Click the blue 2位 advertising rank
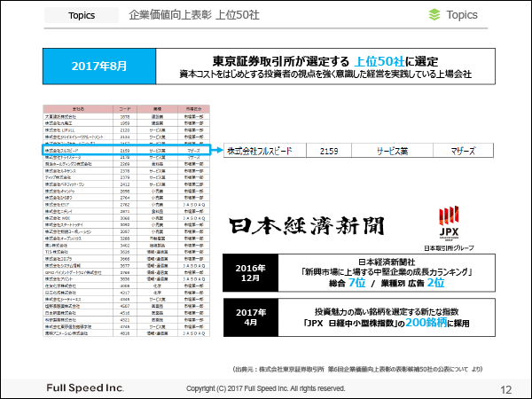532x399 pixels. click(x=435, y=283)
